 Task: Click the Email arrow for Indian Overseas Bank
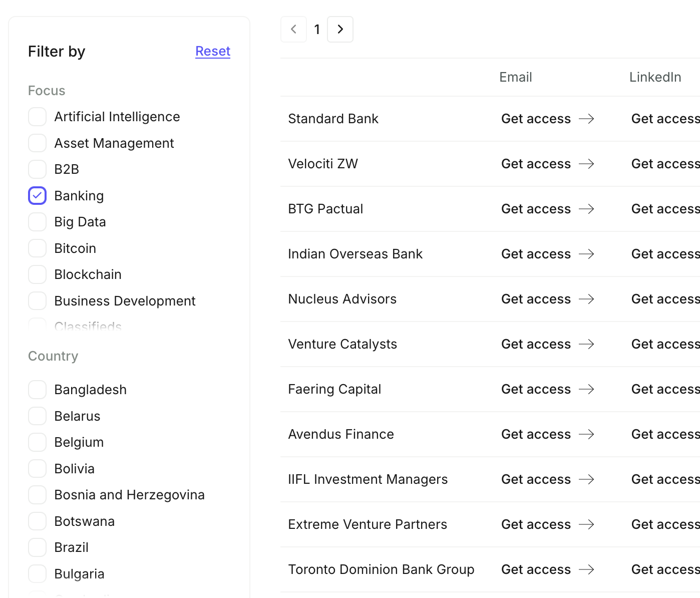pyautogui.click(x=586, y=254)
